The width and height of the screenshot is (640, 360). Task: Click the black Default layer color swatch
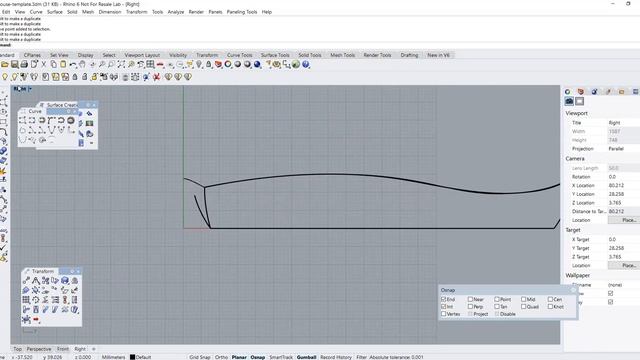pyautogui.click(x=132, y=357)
